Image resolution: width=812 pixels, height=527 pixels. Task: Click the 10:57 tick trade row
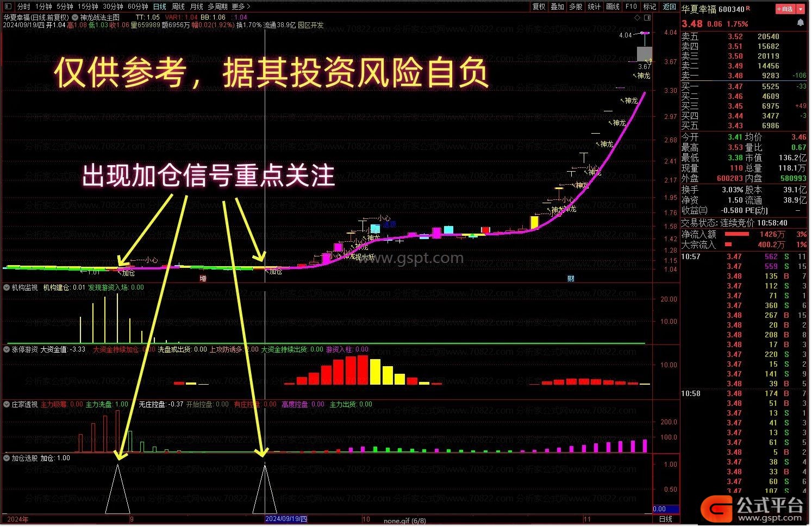tap(744, 256)
